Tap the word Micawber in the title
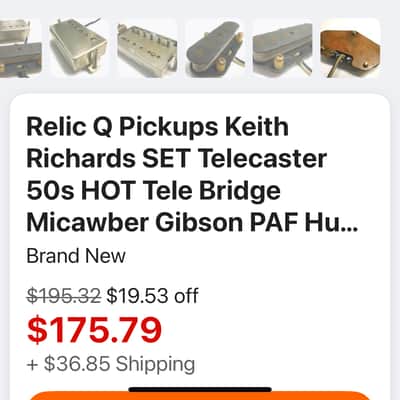The image size is (400, 400). [87, 223]
